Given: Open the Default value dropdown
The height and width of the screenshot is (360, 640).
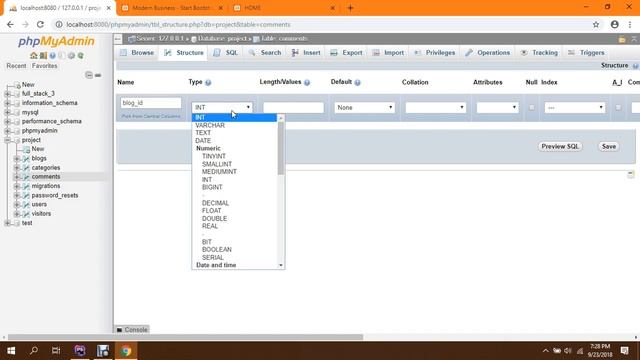Looking at the screenshot, I should [364, 107].
